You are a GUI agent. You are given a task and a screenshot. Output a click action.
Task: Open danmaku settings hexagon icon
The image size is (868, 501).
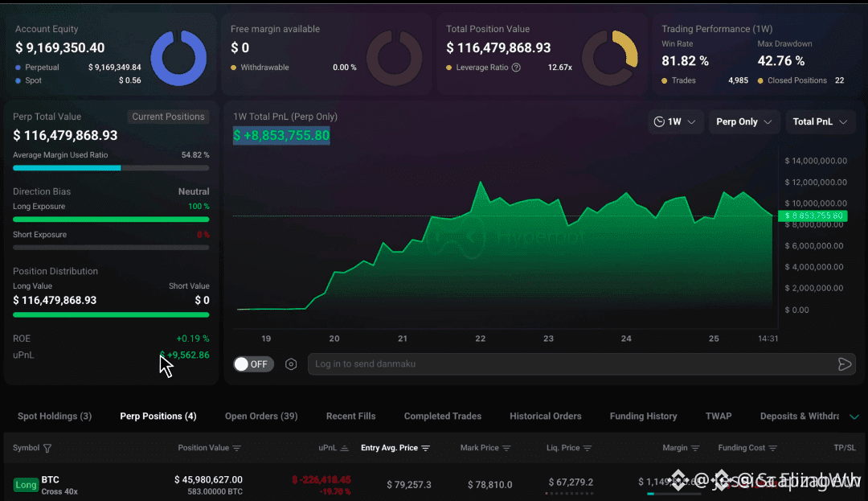click(291, 364)
